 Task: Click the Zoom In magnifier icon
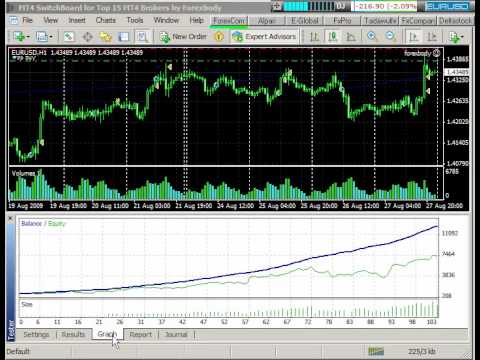click(372, 37)
